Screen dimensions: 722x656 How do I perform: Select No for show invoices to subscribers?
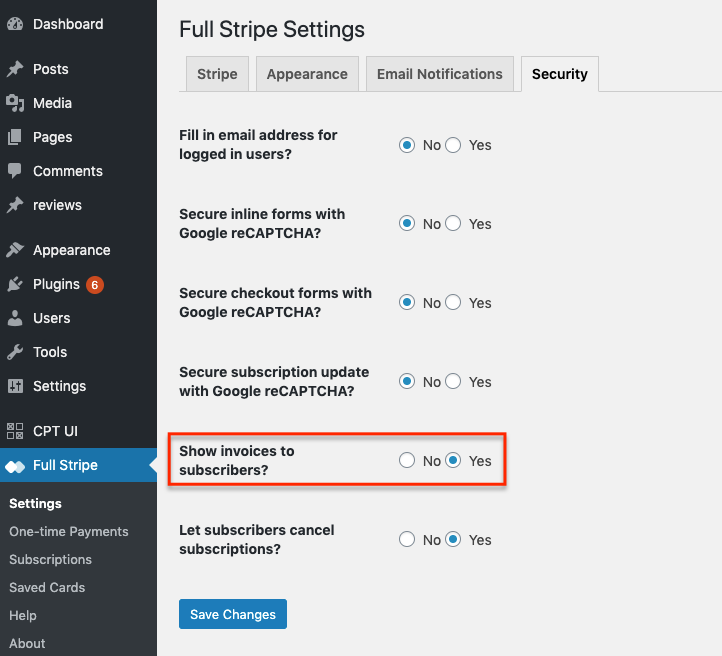click(407, 460)
